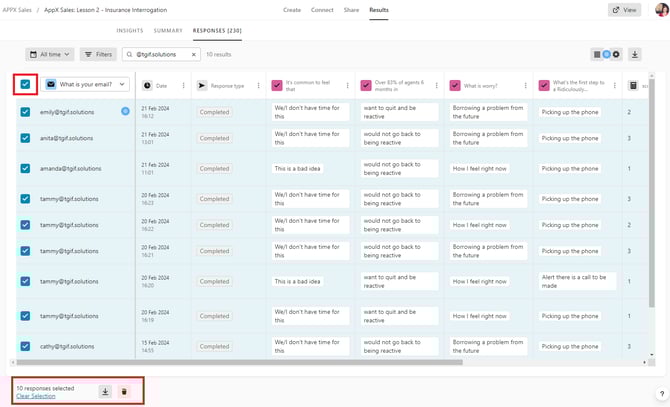Image resolution: width=670 pixels, height=407 pixels.
Task: Switch to the Insights tab
Action: 130,31
